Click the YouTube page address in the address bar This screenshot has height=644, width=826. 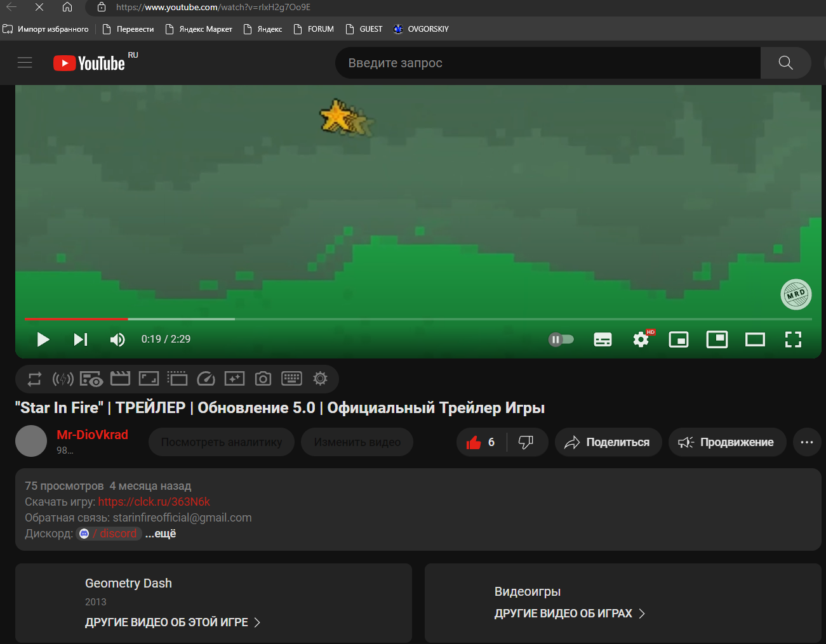click(x=213, y=7)
